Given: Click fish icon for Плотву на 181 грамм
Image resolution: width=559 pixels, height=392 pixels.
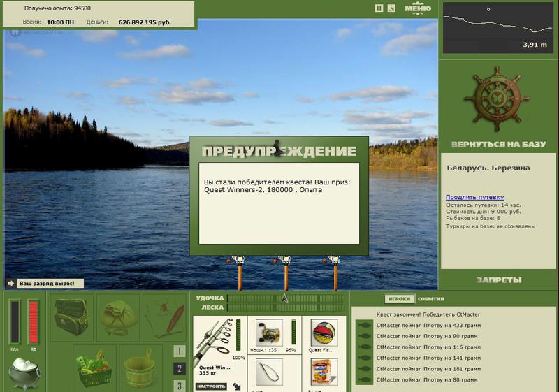Looking at the screenshot, I should click(363, 369).
